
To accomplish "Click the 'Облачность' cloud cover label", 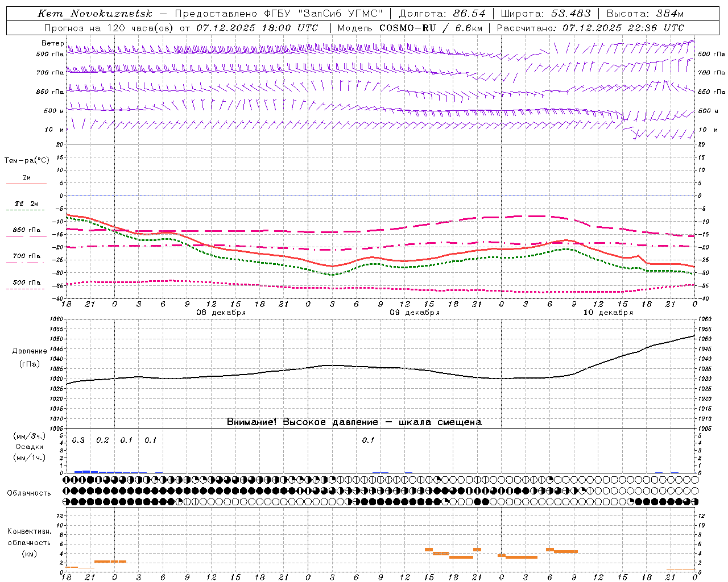I will tap(29, 493).
